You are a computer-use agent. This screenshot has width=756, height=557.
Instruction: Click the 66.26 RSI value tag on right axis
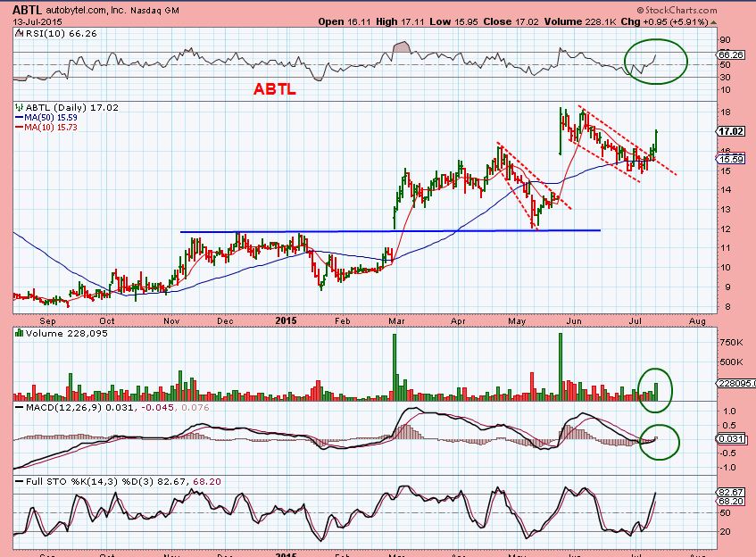(x=731, y=54)
